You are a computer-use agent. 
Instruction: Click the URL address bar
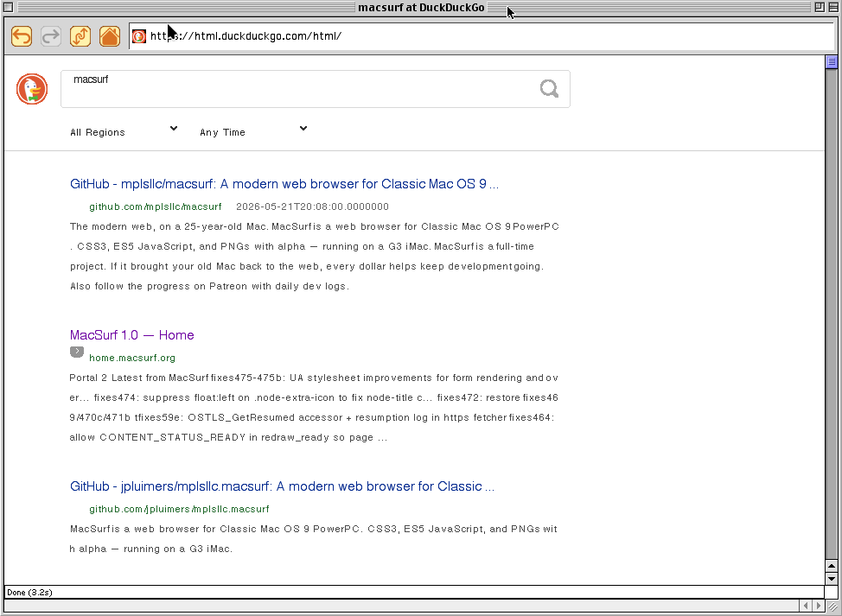pyautogui.click(x=481, y=36)
